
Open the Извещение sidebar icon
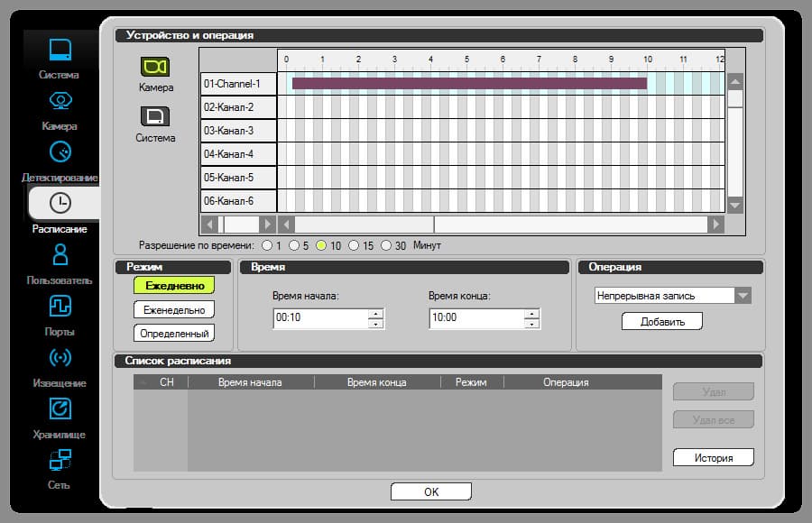coord(60,357)
